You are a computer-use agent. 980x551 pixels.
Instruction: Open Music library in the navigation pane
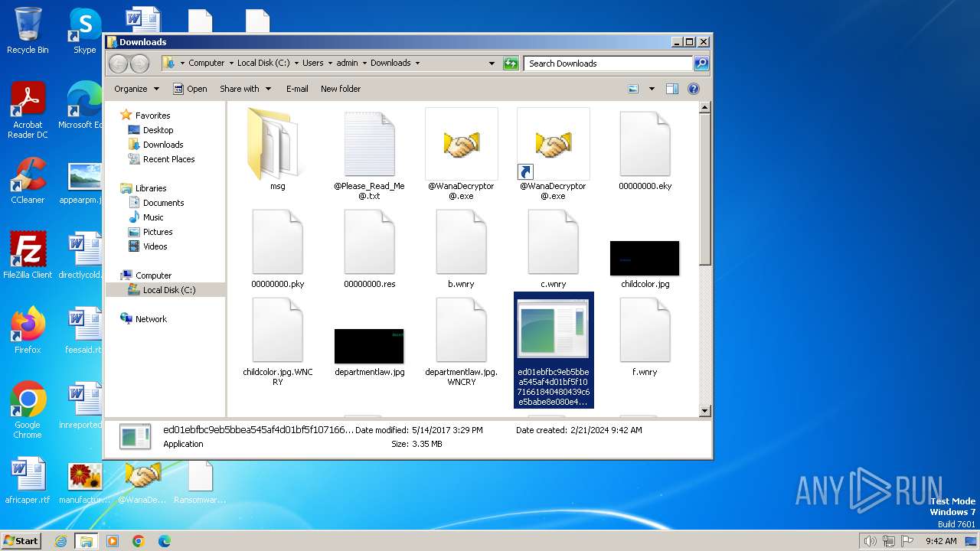[153, 217]
